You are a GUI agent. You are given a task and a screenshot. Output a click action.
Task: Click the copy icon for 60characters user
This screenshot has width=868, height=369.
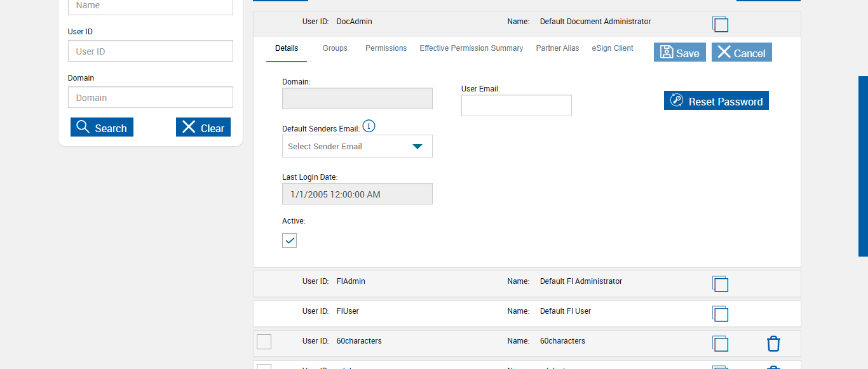(x=720, y=344)
